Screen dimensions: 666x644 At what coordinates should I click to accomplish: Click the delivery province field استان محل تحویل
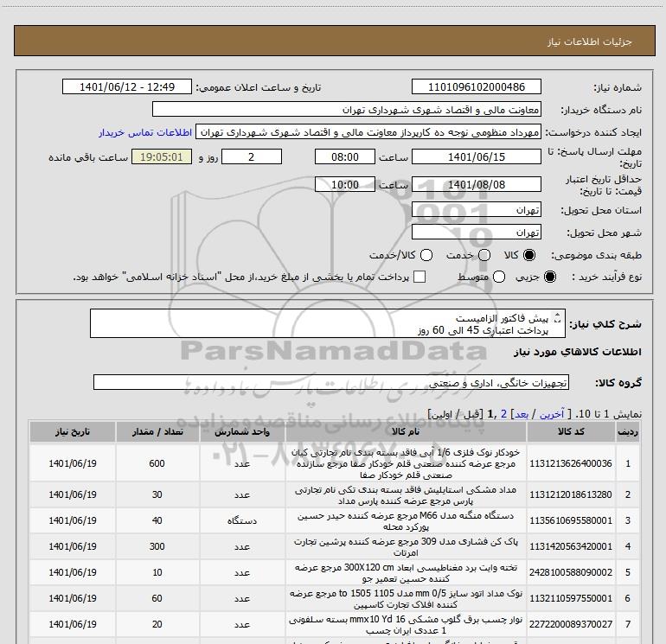(476, 209)
